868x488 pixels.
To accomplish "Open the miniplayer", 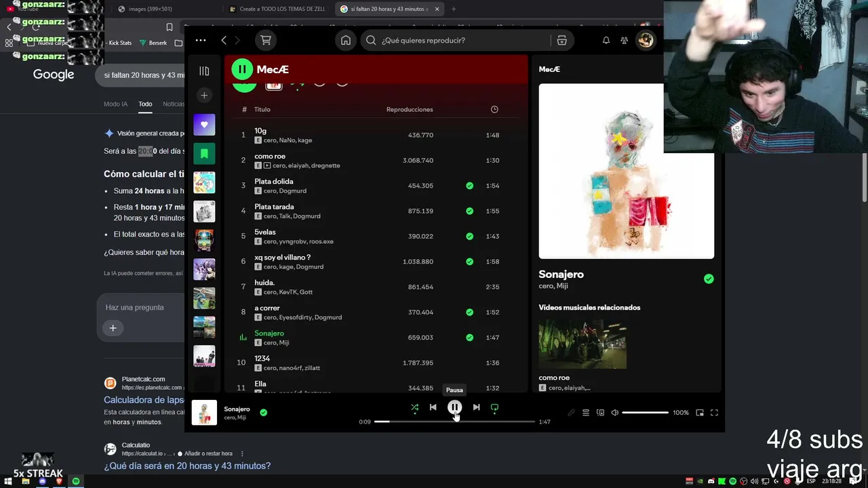I will tap(700, 413).
